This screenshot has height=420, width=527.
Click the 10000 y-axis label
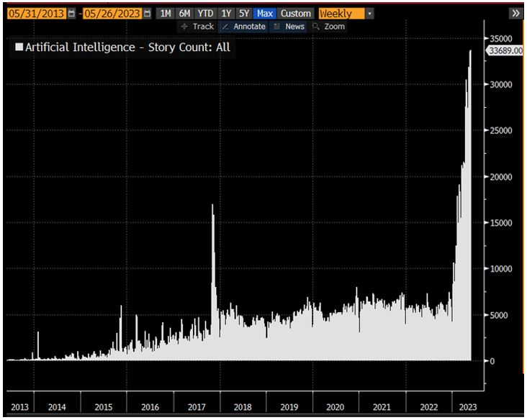click(501, 269)
